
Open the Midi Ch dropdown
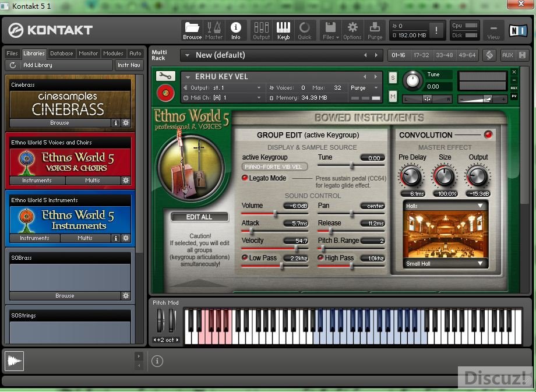click(x=259, y=98)
